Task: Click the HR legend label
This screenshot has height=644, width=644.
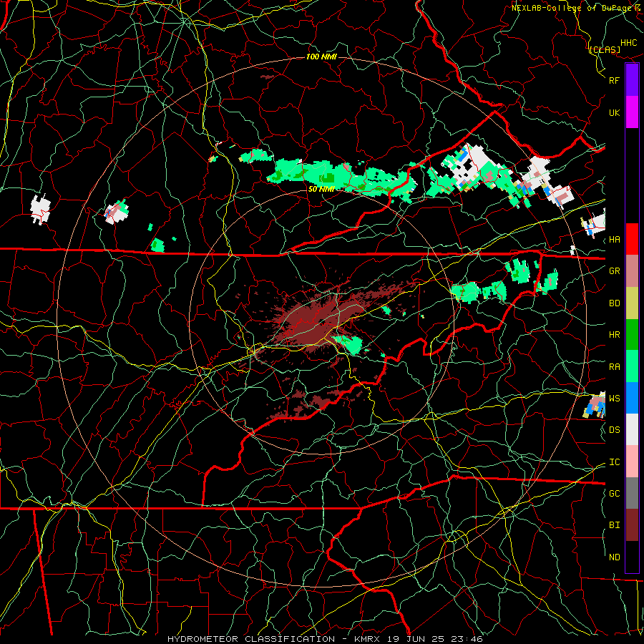Action: (x=615, y=335)
